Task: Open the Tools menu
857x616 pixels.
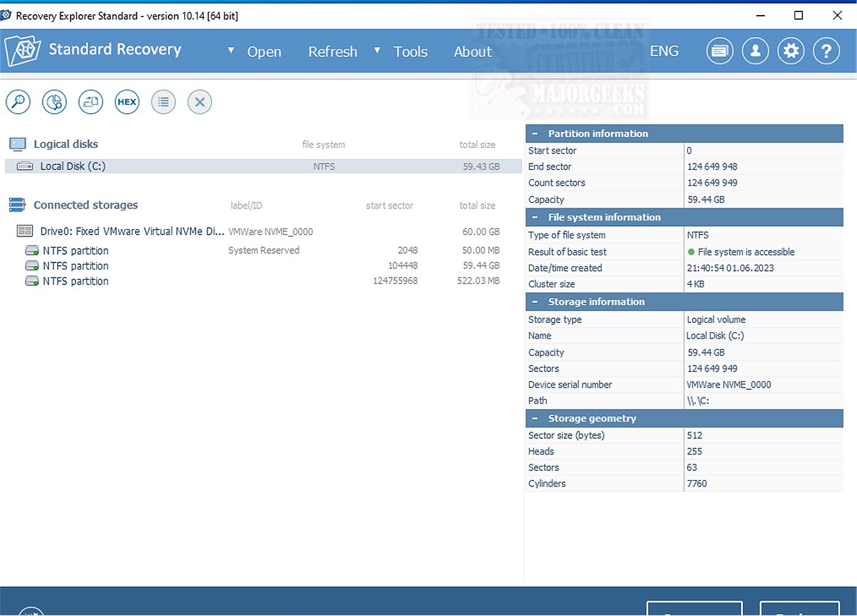Action: click(x=410, y=51)
